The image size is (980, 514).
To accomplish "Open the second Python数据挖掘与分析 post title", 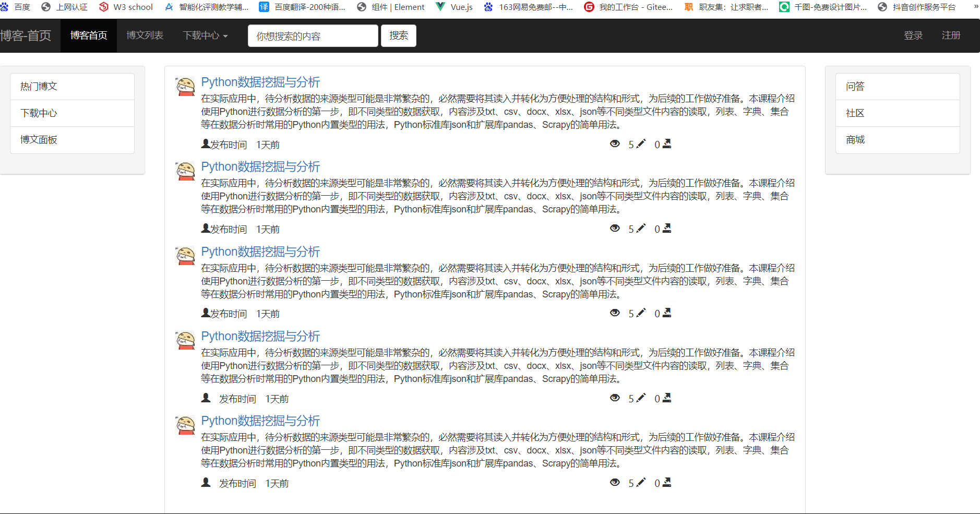I will pos(260,167).
